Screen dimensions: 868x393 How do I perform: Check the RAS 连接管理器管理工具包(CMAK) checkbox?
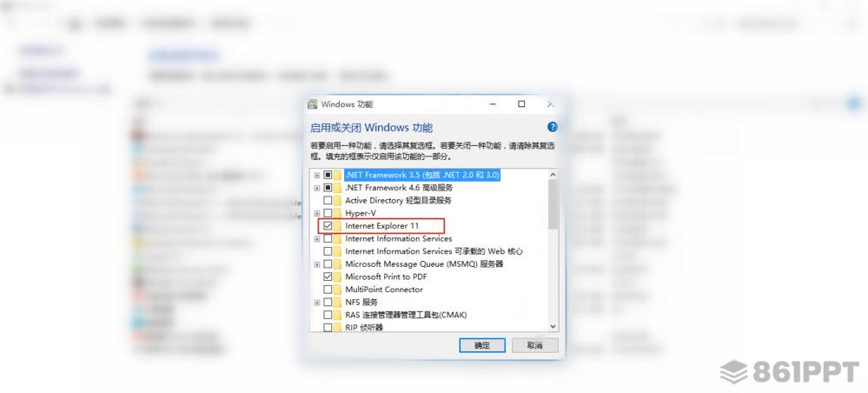328,315
